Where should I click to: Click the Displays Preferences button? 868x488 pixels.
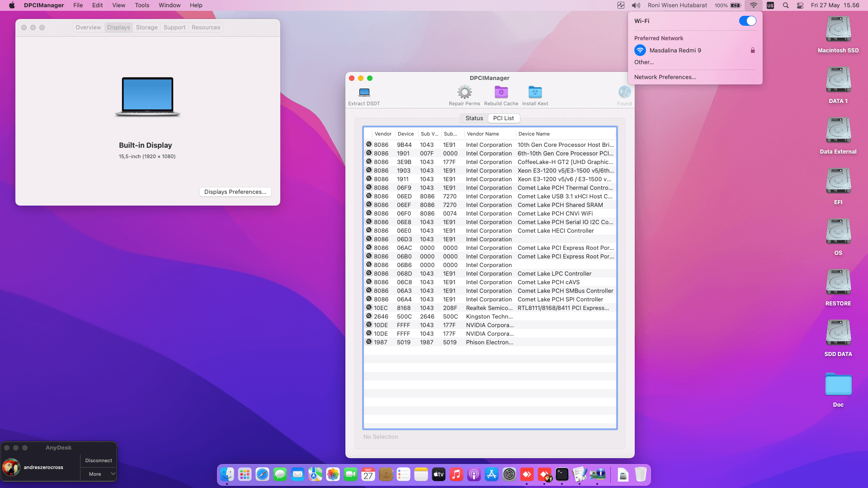coord(235,192)
